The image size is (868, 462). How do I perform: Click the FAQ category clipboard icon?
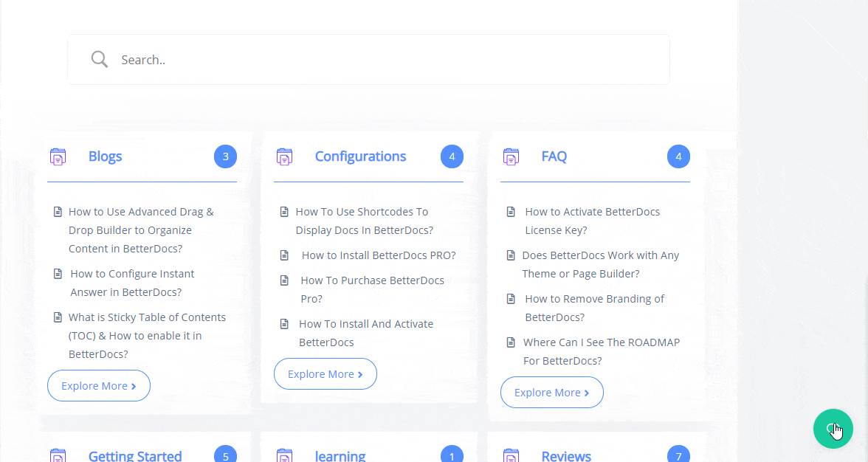(x=511, y=156)
